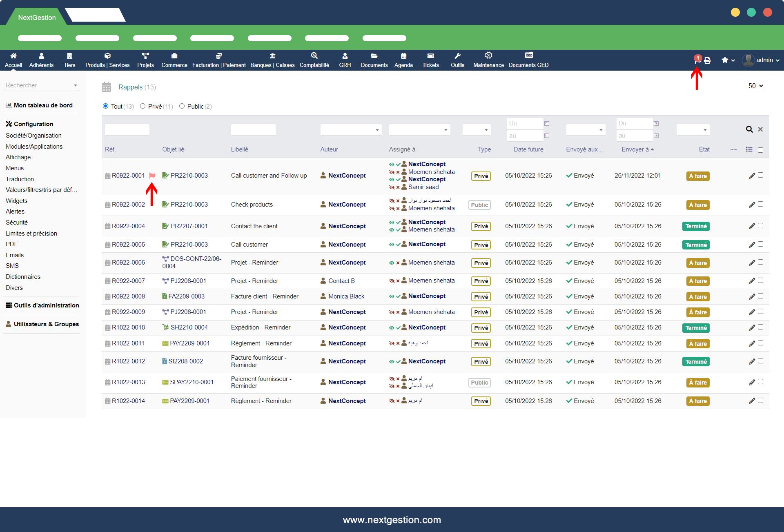Open Modules/Applications in the sidebar
784x532 pixels.
pos(34,147)
